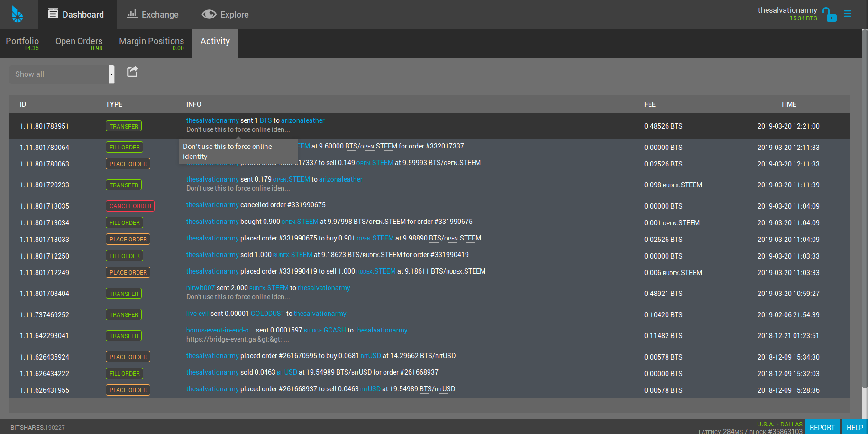The width and height of the screenshot is (868, 434).
Task: Open the bonus-event-in-end-o... account link
Action: 220,330
